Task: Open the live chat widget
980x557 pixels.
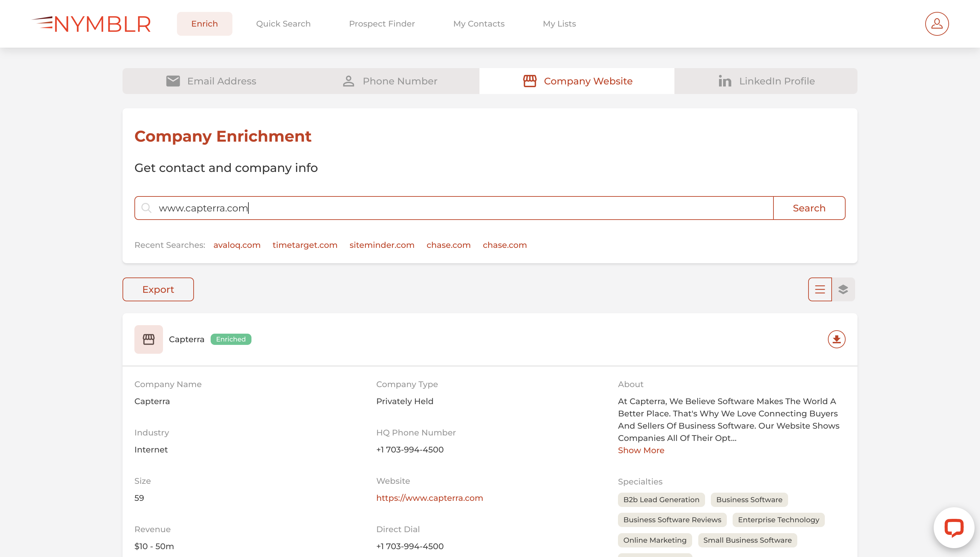Action: 953,527
